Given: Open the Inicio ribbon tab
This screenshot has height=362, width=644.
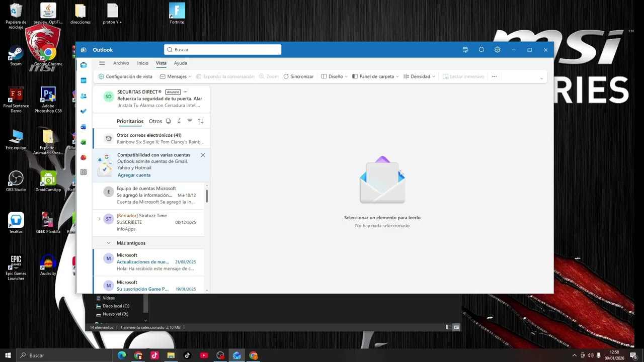Looking at the screenshot, I should pyautogui.click(x=143, y=63).
